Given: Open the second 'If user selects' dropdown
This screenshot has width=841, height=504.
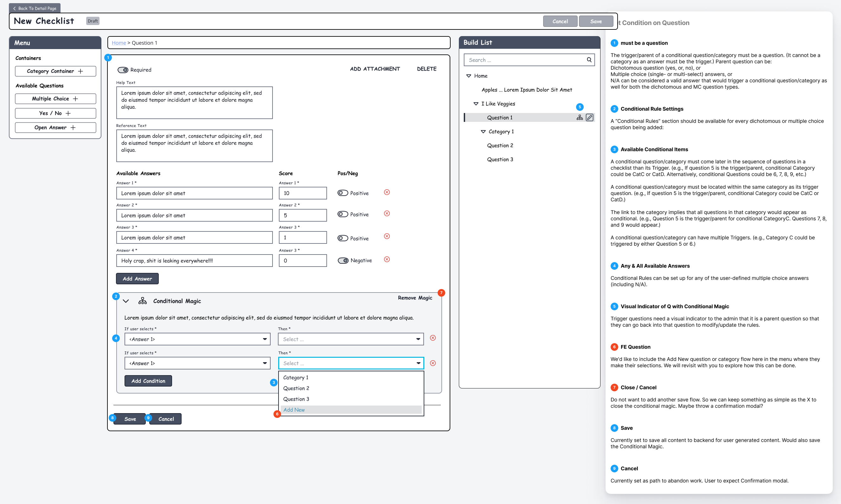Looking at the screenshot, I should coord(197,363).
